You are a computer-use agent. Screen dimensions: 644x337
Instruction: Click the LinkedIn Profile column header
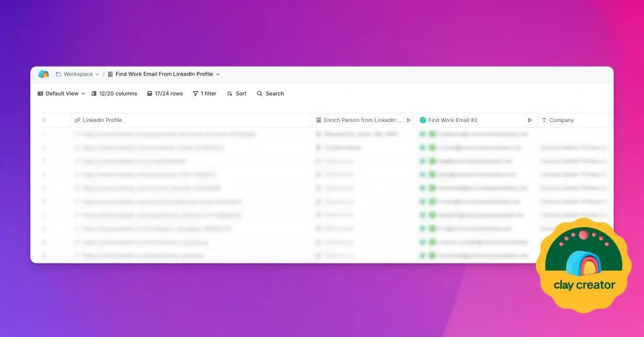click(191, 120)
